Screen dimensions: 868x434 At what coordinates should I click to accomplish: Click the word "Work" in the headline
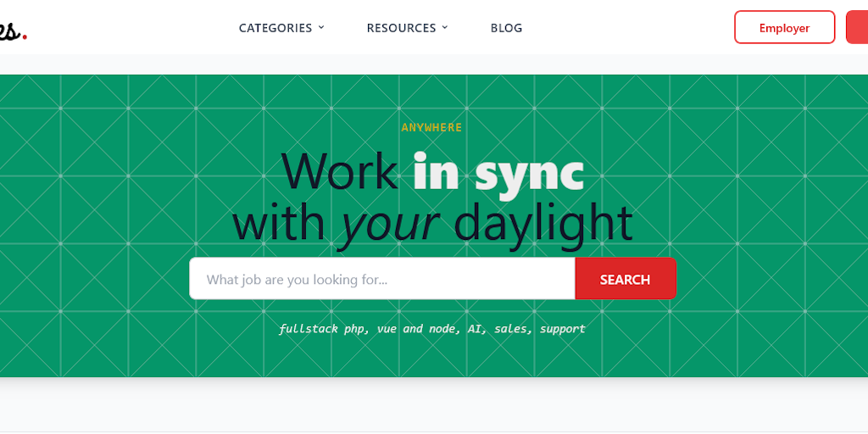pos(340,171)
